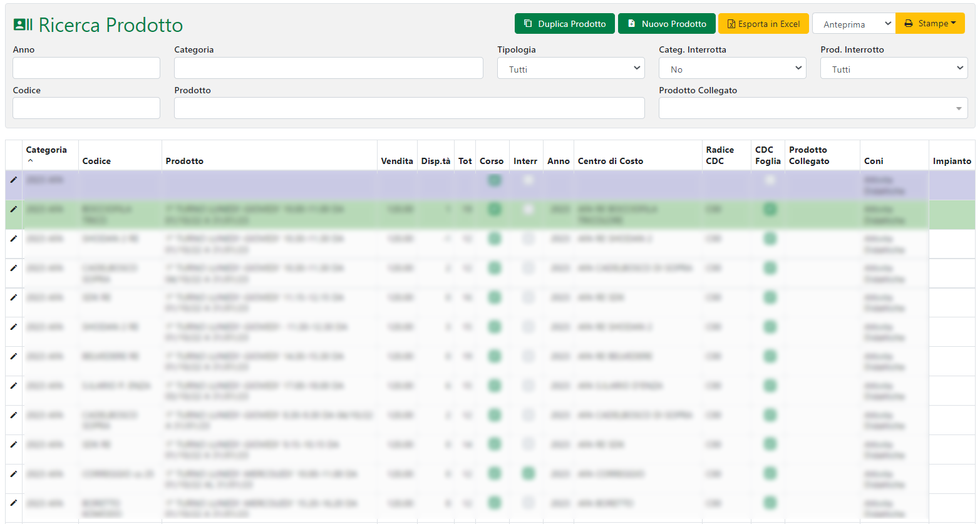Open the Categ. Interrotta dropdown
This screenshot has height=524, width=980.
point(732,68)
